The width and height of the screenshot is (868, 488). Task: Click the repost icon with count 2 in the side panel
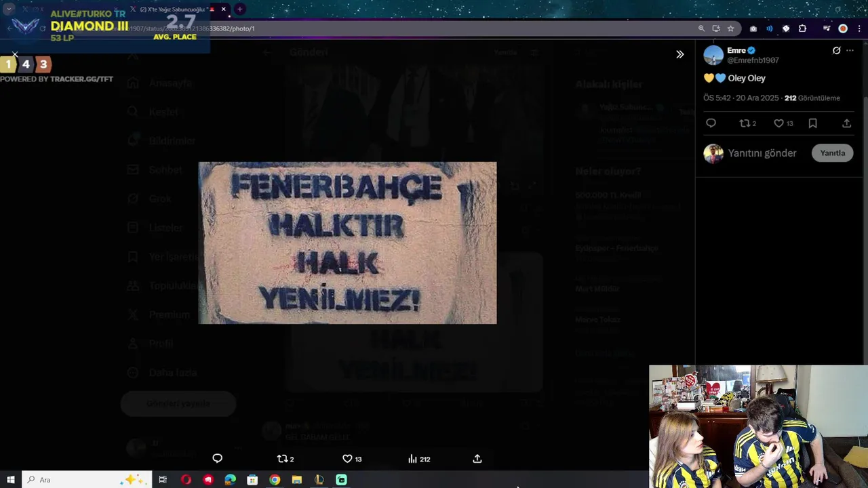(x=747, y=123)
